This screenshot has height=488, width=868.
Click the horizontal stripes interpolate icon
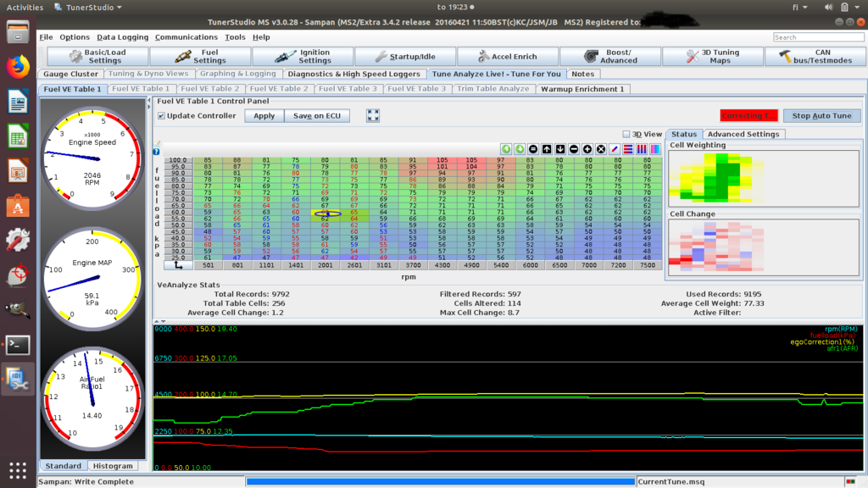point(628,149)
